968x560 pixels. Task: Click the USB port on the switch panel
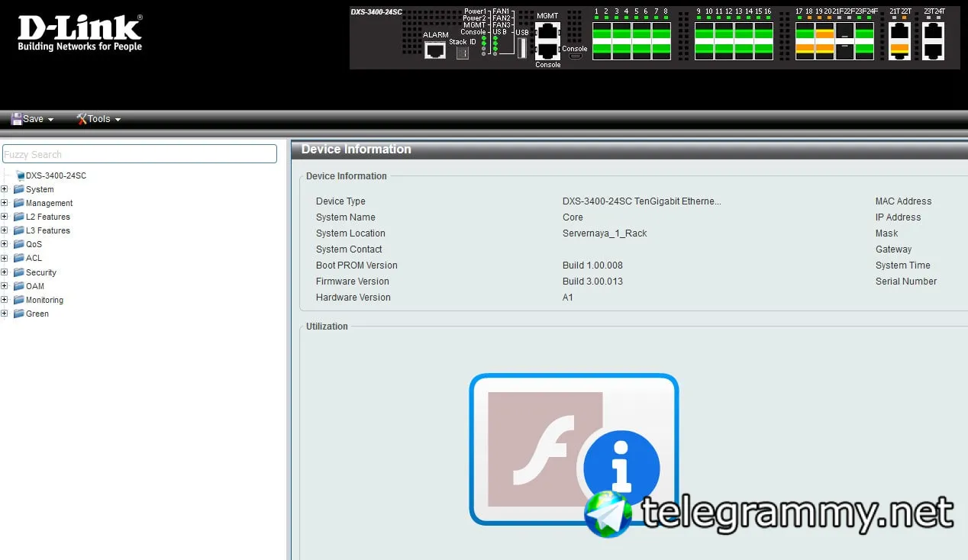522,48
